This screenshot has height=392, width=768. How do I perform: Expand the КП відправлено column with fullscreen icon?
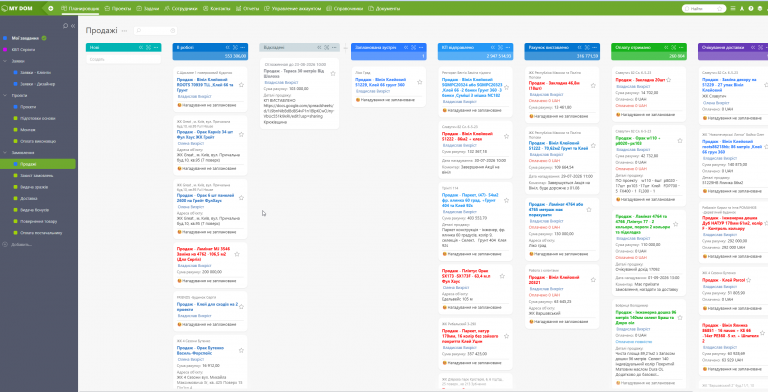tap(501, 48)
